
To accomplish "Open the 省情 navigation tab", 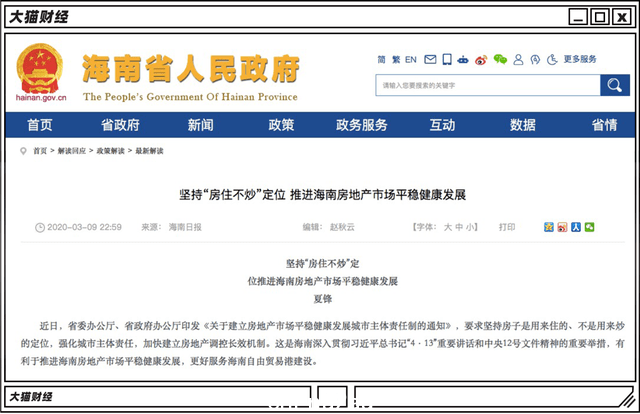I will coord(604,125).
